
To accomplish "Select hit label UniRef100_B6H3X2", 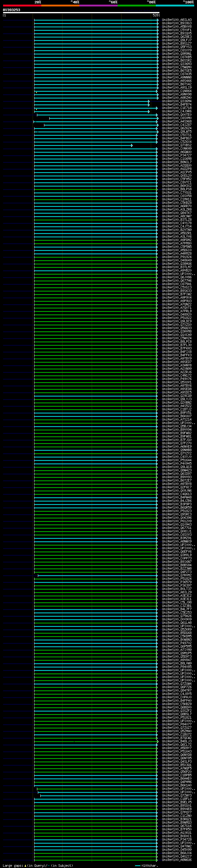I will click(177, 186).
